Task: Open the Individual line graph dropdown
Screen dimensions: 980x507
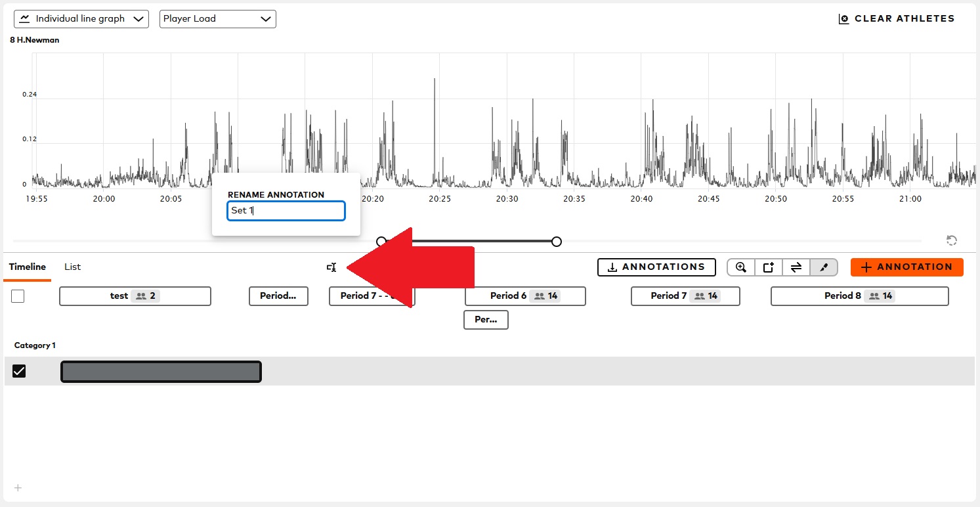Action: point(81,18)
